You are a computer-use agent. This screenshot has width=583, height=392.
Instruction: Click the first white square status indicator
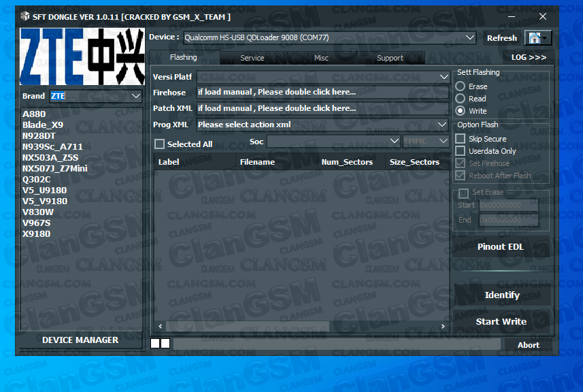click(155, 343)
